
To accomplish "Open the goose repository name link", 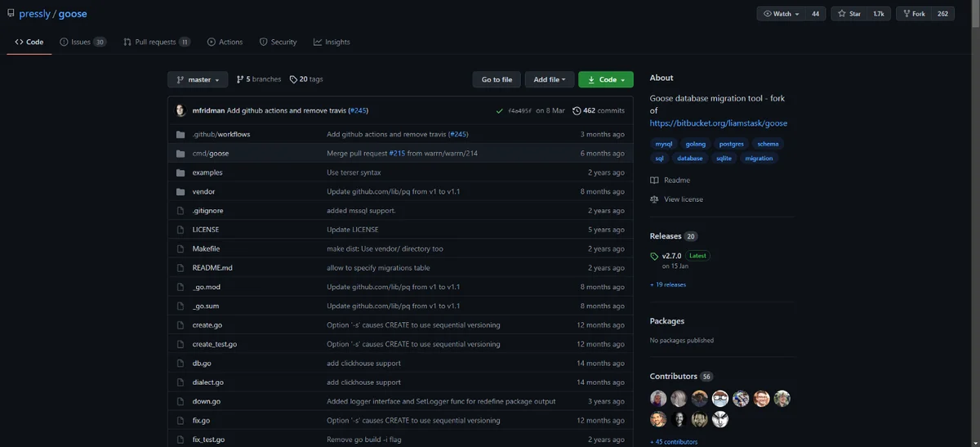I will coord(73,14).
